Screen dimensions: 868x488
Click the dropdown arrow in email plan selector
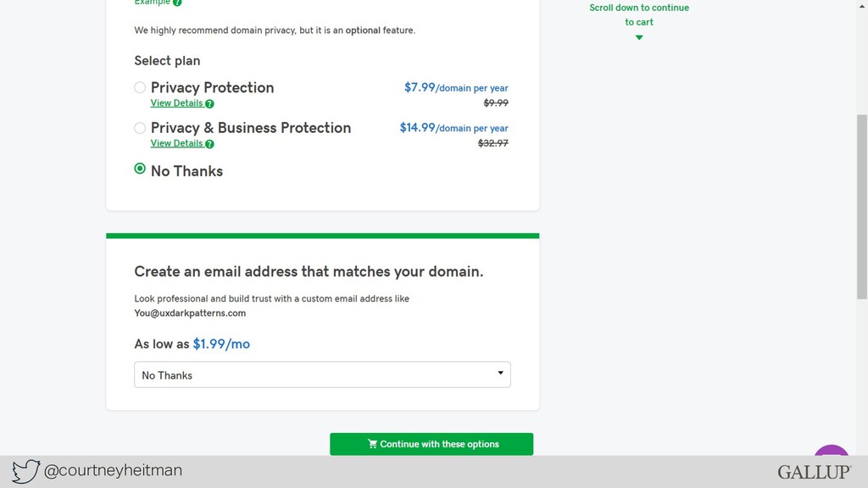500,373
